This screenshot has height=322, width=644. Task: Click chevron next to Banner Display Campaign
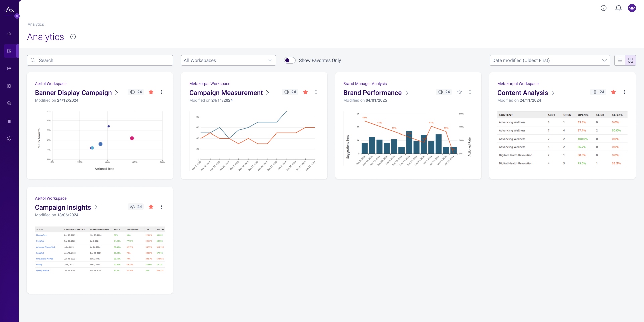[117, 93]
